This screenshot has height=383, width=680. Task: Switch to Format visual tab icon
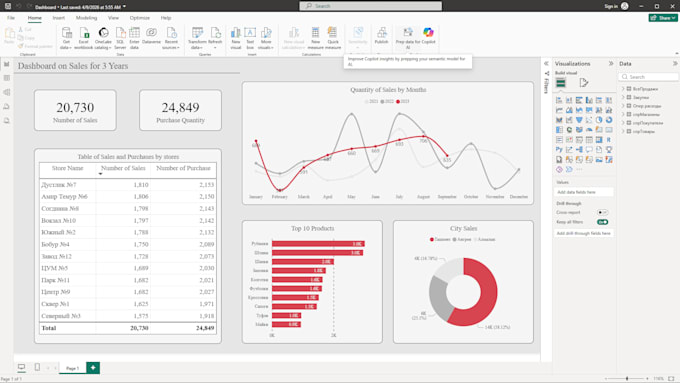click(x=584, y=82)
